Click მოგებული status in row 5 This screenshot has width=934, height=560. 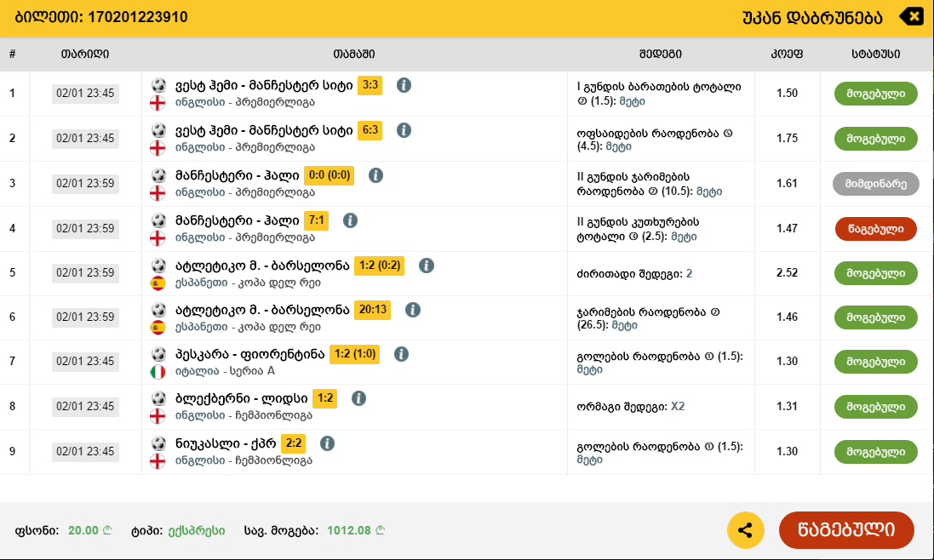coord(875,273)
